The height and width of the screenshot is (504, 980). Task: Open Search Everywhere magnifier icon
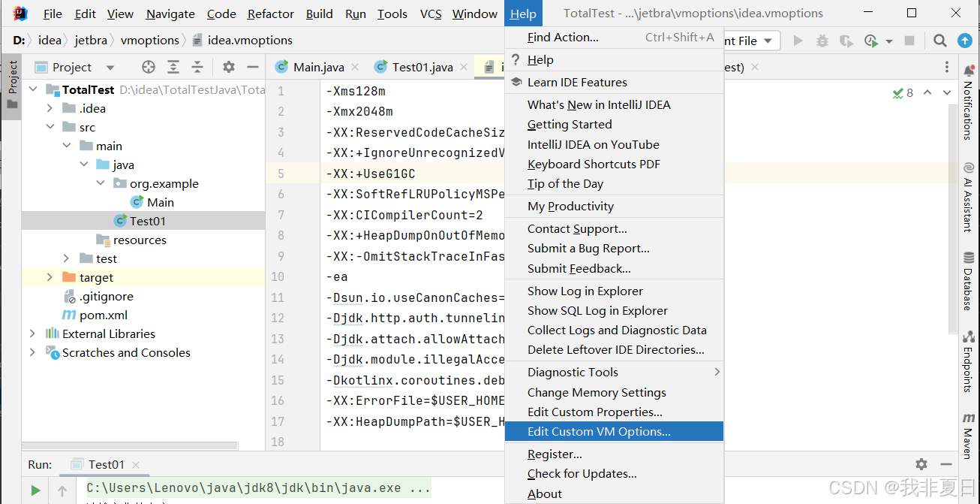click(x=940, y=41)
